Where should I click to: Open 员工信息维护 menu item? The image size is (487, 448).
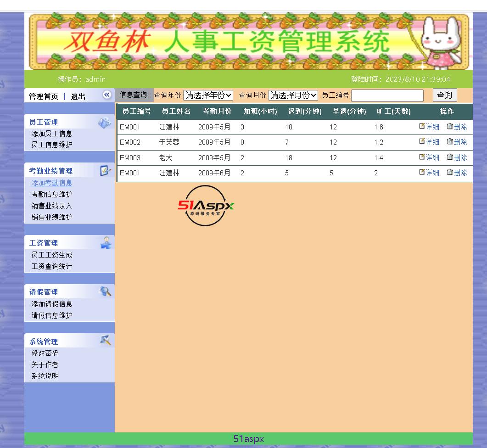tap(52, 145)
